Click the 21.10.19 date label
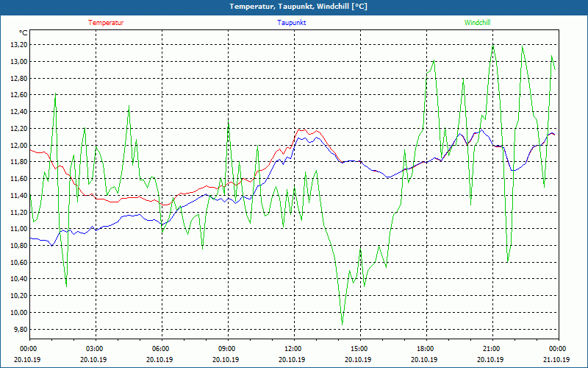 (x=556, y=359)
